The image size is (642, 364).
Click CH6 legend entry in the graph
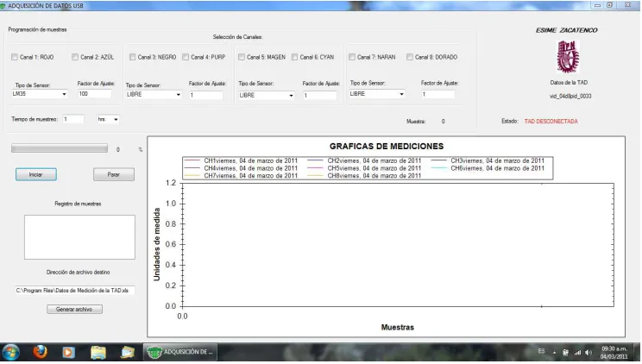click(x=488, y=168)
